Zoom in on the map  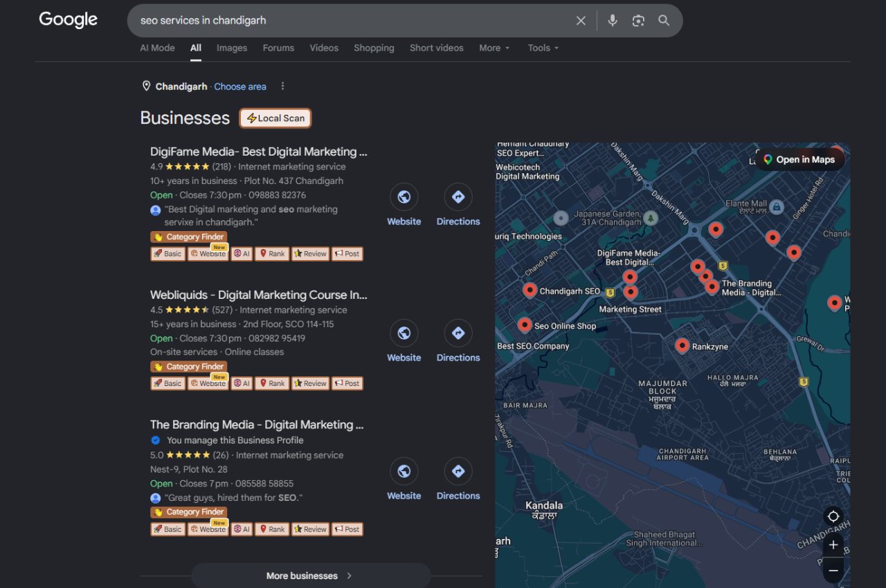(833, 545)
